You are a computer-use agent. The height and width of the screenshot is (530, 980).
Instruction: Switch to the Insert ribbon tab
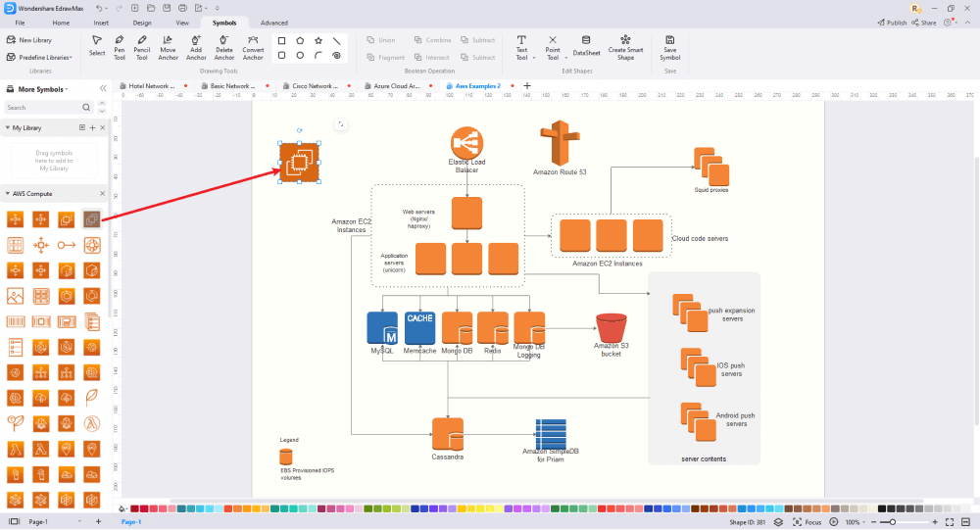[101, 23]
